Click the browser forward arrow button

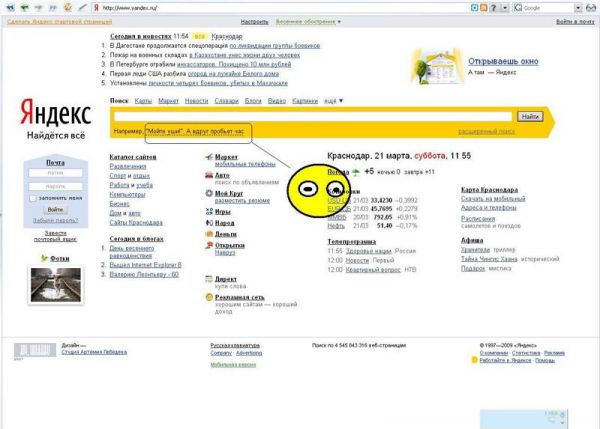tap(38, 7)
